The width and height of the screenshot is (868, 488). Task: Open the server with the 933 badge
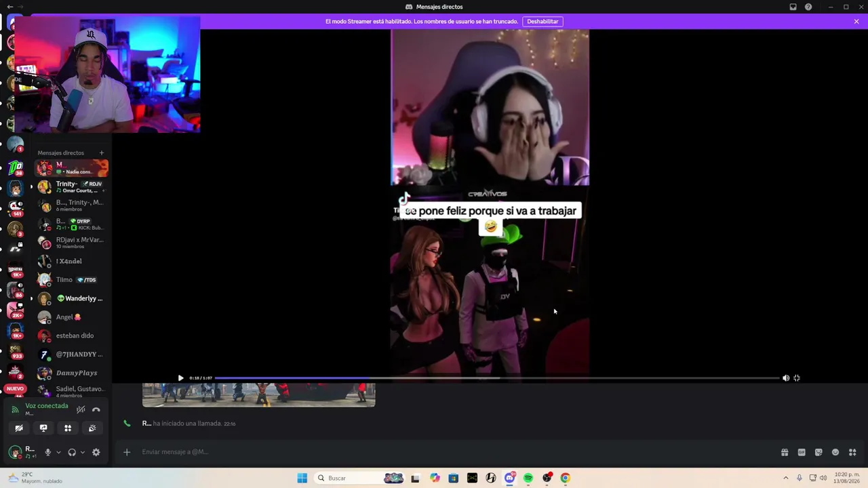(15, 350)
